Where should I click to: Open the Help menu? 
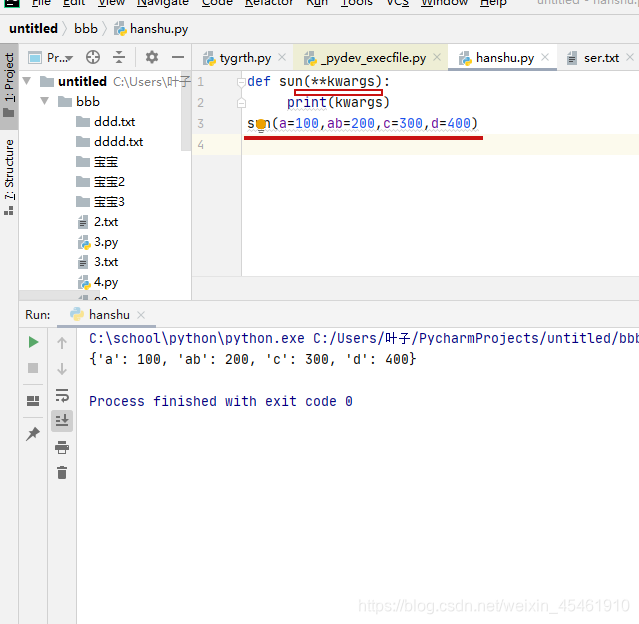pos(493,3)
